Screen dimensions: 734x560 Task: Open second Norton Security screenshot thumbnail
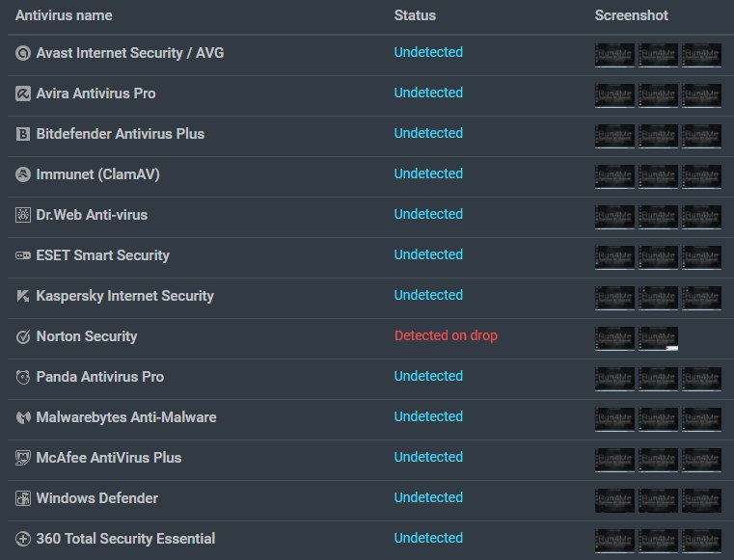tap(659, 337)
